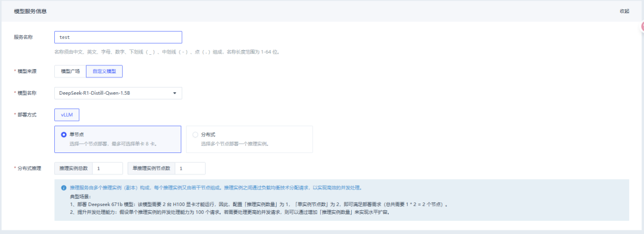Click the 单推理实例节点数 label addon
The image size is (644, 234).
[151, 169]
